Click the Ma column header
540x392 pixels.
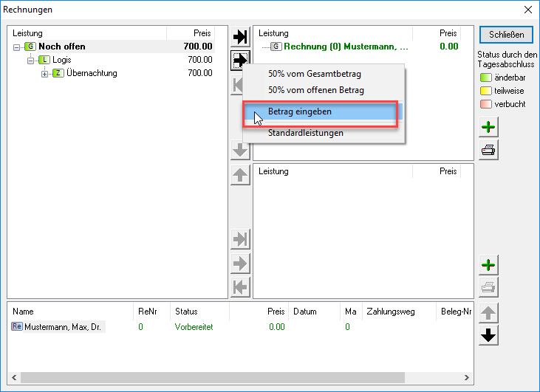pos(351,312)
